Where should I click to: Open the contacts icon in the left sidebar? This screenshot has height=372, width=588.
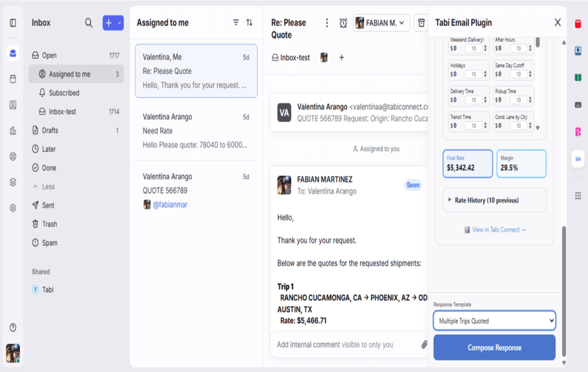tap(13, 105)
